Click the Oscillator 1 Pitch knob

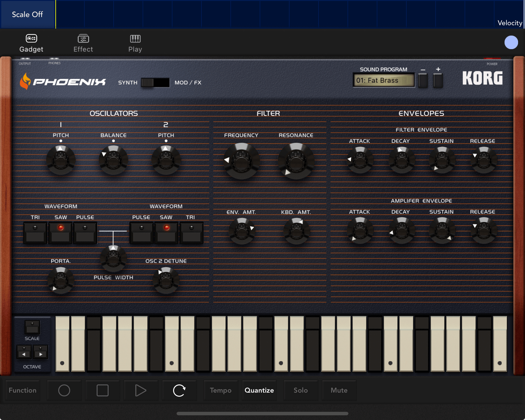click(x=61, y=160)
